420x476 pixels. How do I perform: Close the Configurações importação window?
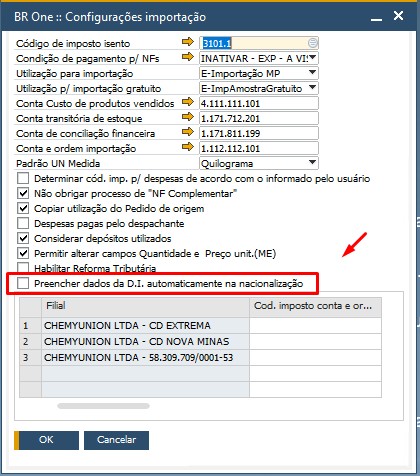click(398, 16)
